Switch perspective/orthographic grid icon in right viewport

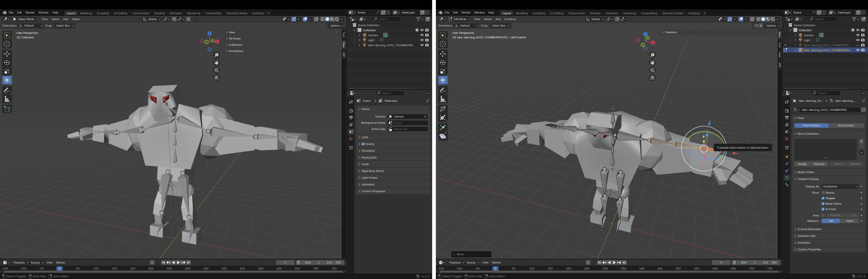[652, 78]
